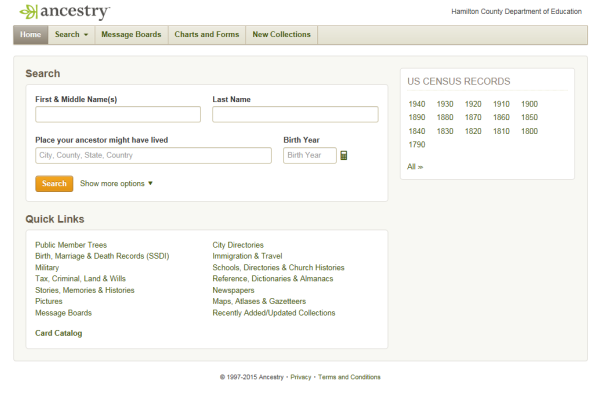Open the 1910 census records
This screenshot has height=400, width=600.
click(x=501, y=104)
